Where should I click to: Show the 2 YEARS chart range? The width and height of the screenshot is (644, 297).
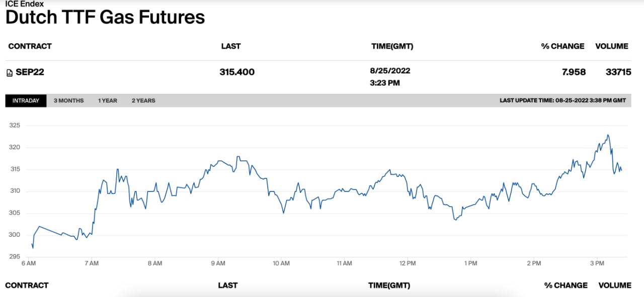coord(143,101)
